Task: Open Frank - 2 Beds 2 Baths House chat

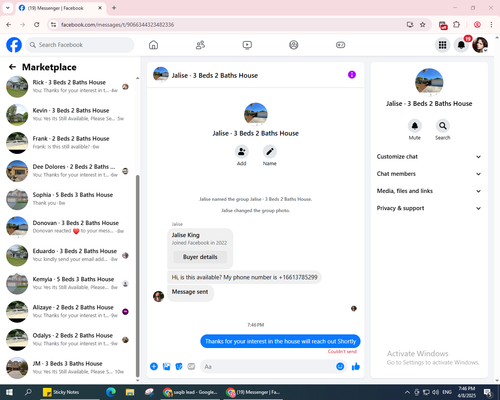Action: coord(69,143)
